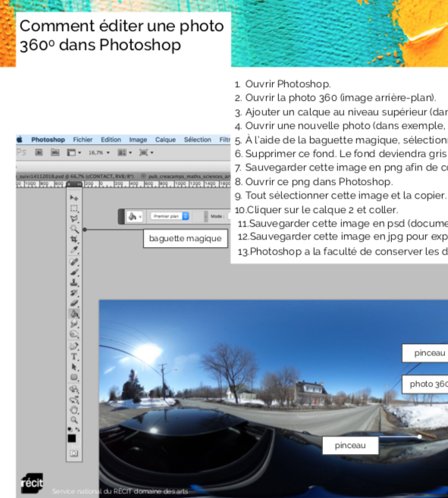Open the Image menu
The image size is (448, 498).
[x=138, y=139]
